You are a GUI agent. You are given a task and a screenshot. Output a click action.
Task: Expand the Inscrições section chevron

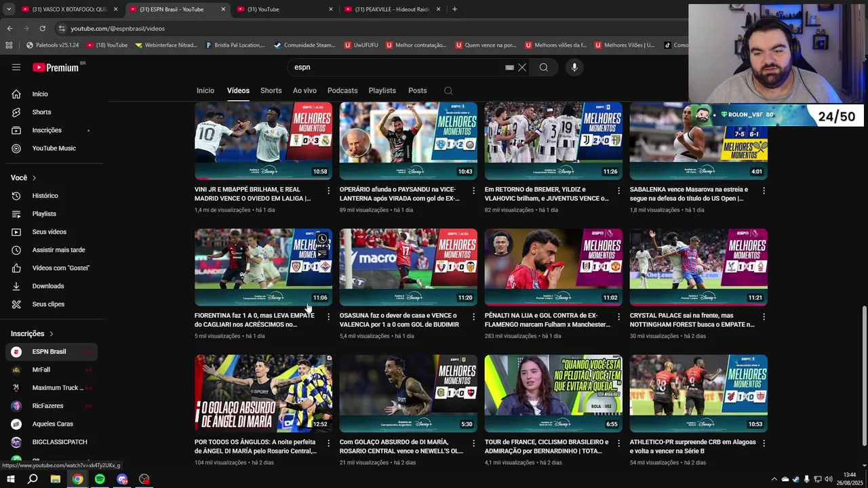[x=51, y=333]
